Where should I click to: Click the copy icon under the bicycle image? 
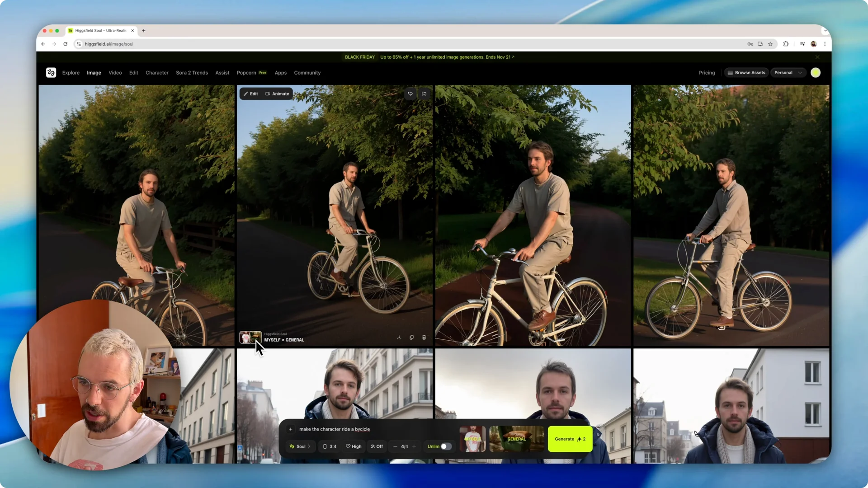411,337
